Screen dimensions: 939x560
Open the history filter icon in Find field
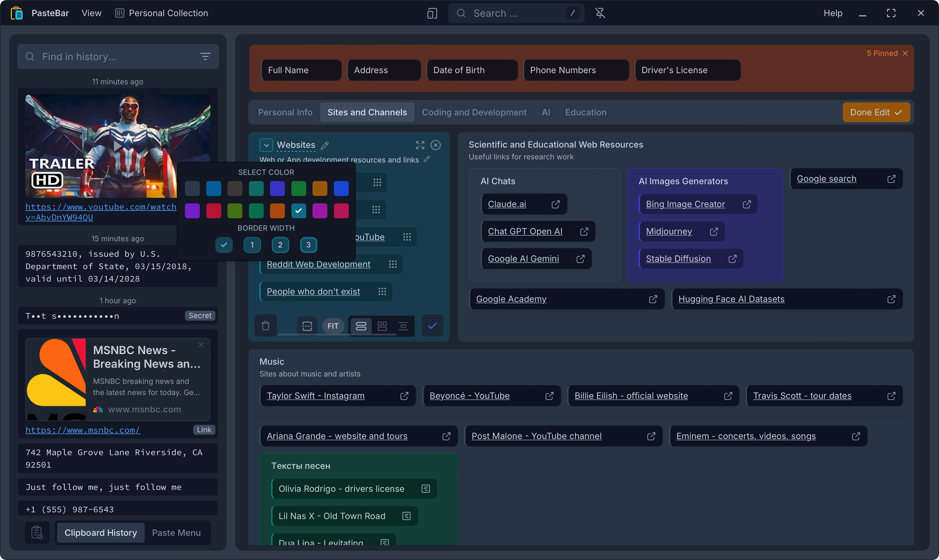pos(205,57)
